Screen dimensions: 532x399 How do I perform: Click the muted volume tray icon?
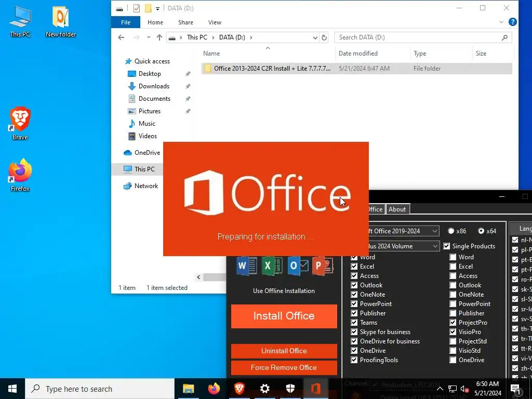pyautogui.click(x=465, y=389)
